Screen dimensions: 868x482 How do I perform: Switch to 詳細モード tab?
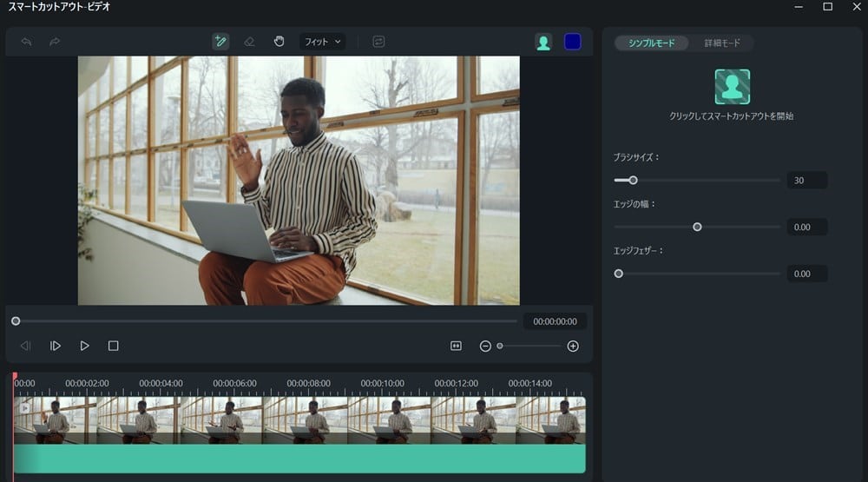click(722, 43)
